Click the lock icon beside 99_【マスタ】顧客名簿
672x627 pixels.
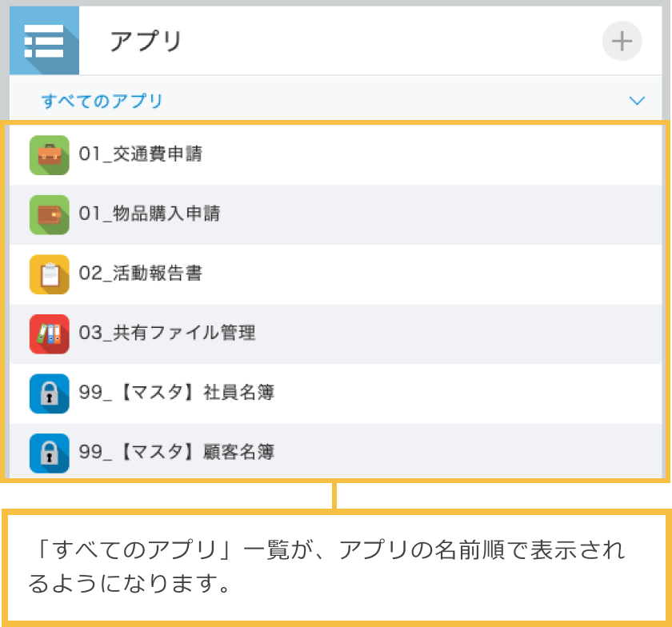pos(50,453)
